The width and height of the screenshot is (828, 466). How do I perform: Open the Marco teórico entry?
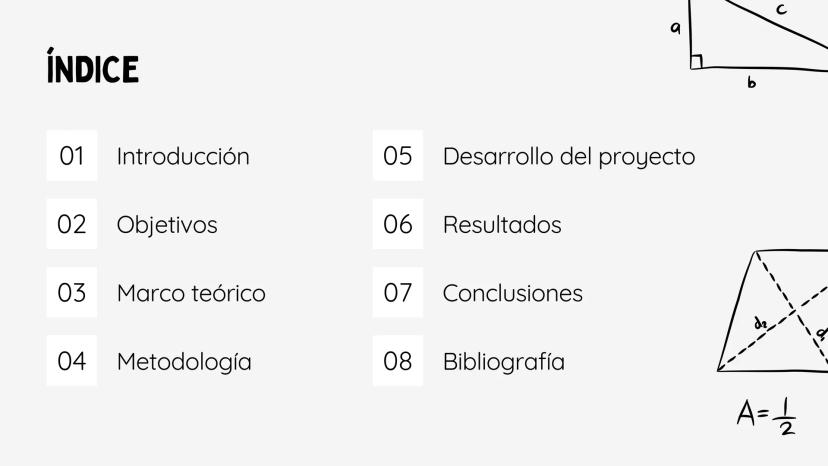click(191, 293)
